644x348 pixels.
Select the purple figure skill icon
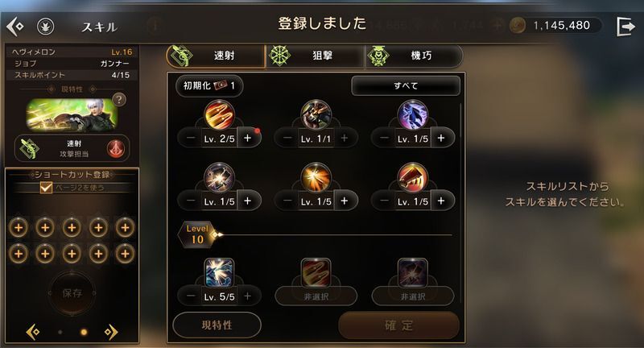(413, 114)
